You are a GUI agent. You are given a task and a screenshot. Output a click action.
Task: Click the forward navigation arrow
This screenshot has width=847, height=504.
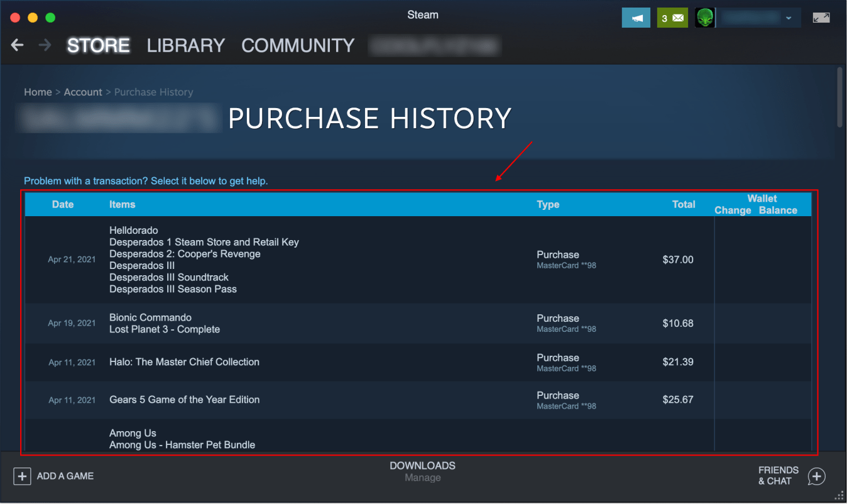point(44,45)
